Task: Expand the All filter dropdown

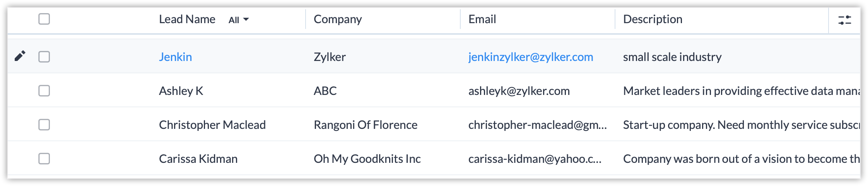Action: tap(238, 20)
